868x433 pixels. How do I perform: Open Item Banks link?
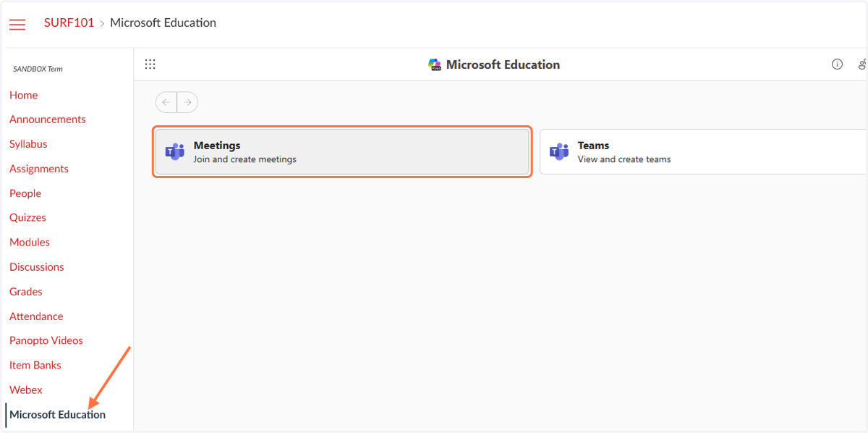pos(35,365)
